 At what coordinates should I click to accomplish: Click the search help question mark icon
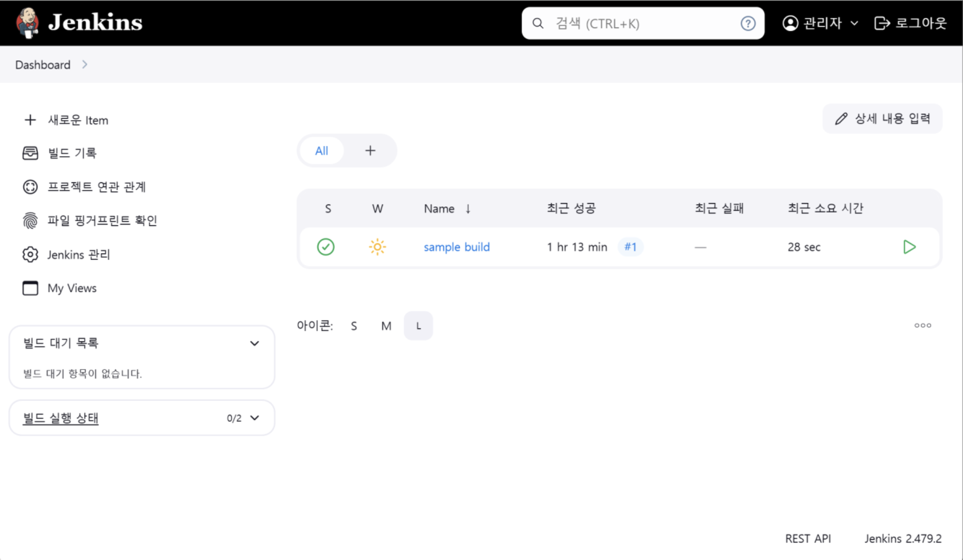click(748, 23)
